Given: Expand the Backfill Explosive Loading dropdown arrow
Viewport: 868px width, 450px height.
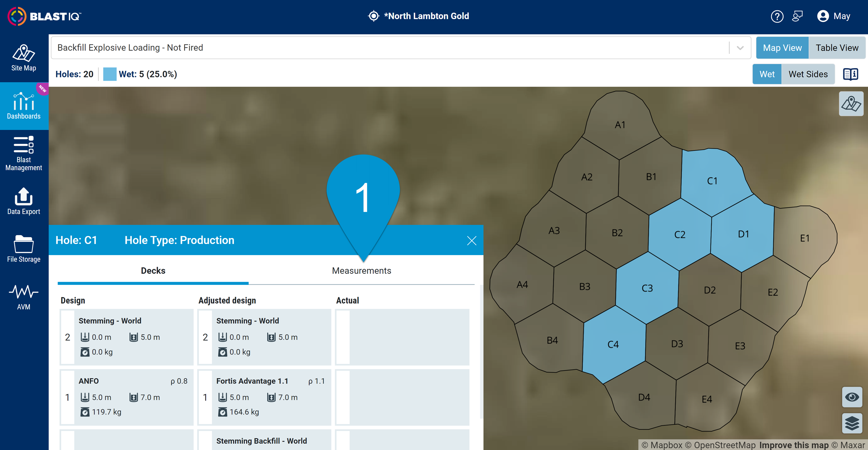Looking at the screenshot, I should point(740,48).
